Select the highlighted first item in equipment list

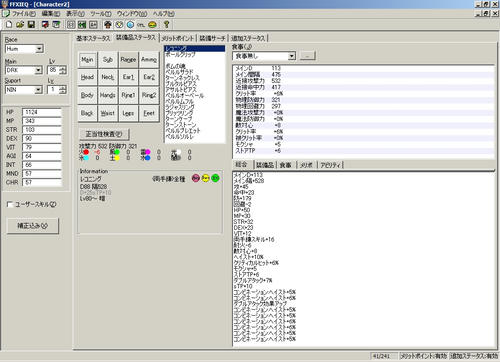pos(195,49)
